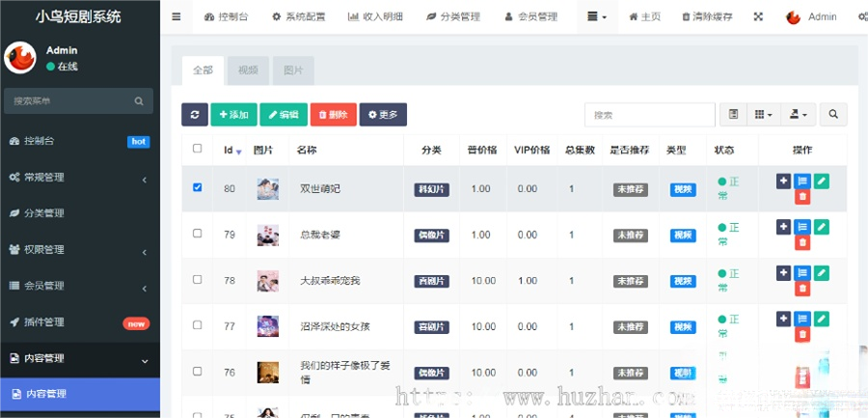
Task: Click the fullscreen expand icon in top bar
Action: [x=758, y=16]
